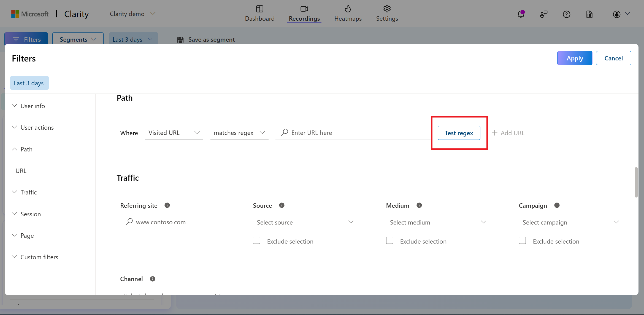
Task: Expand the Session section
Action: (x=26, y=214)
